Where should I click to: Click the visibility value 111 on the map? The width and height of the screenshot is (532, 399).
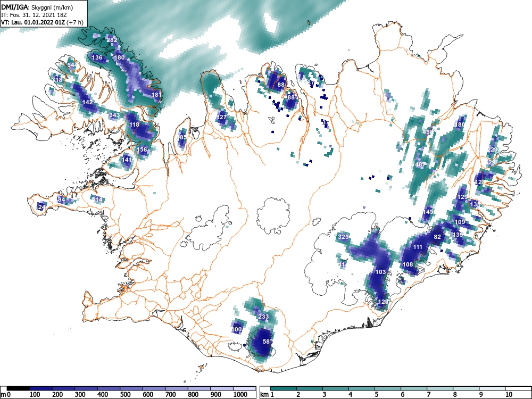coord(417,247)
